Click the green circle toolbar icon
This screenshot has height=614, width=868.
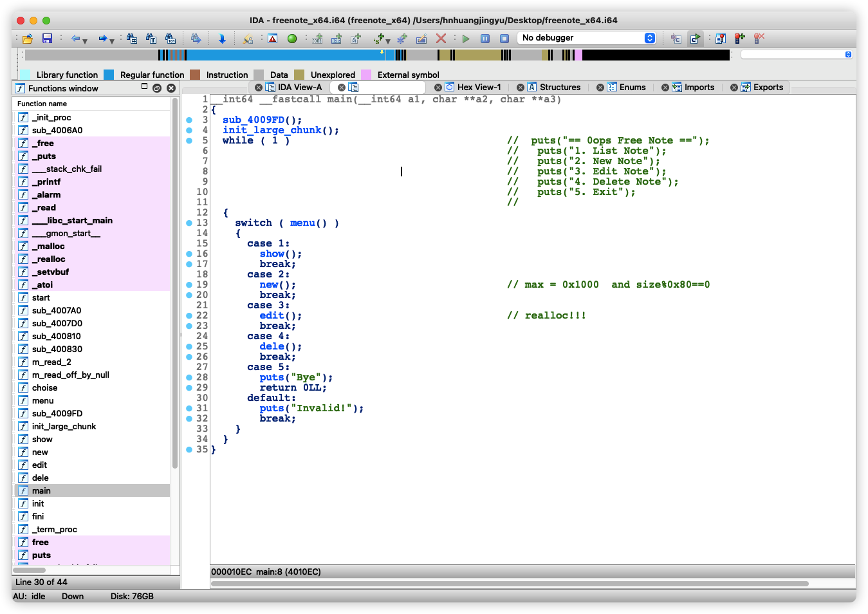[292, 39]
